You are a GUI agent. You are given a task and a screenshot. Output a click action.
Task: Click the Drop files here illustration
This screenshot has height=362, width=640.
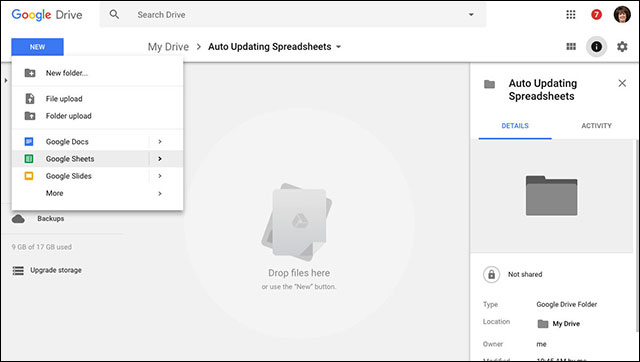pos(297,222)
